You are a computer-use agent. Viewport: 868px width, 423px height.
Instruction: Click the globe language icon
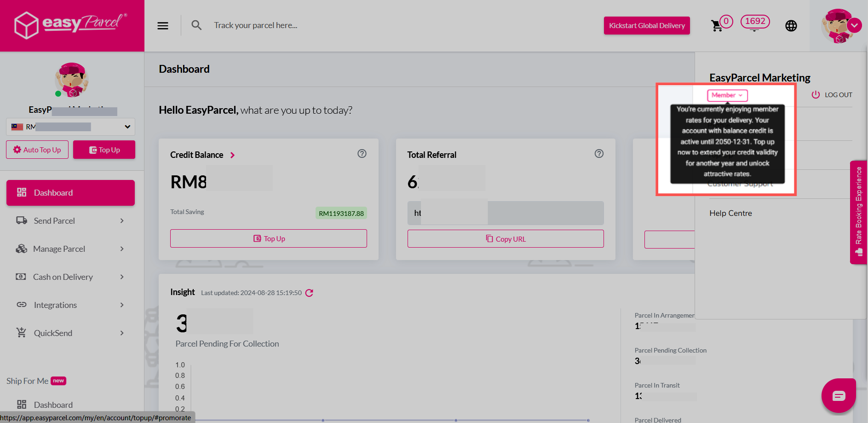(x=791, y=26)
